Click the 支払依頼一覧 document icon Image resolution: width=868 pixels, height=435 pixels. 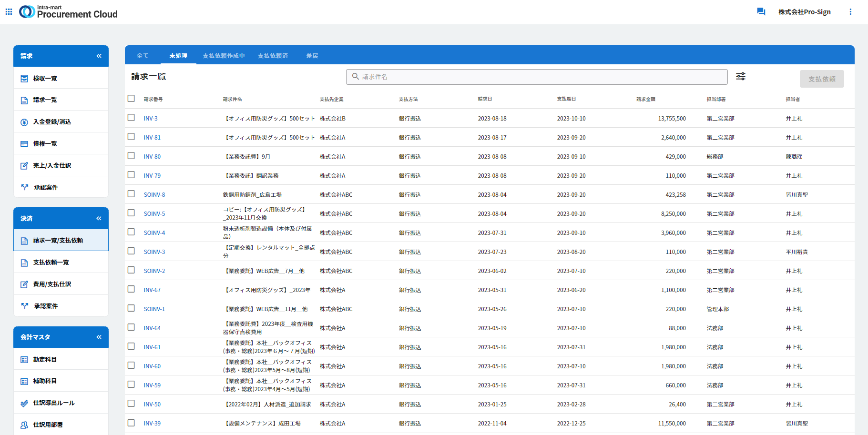coord(24,263)
